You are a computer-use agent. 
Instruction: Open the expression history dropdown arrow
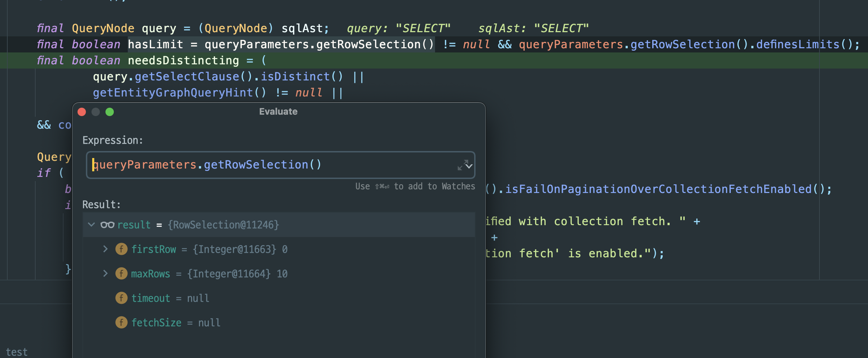pyautogui.click(x=470, y=166)
